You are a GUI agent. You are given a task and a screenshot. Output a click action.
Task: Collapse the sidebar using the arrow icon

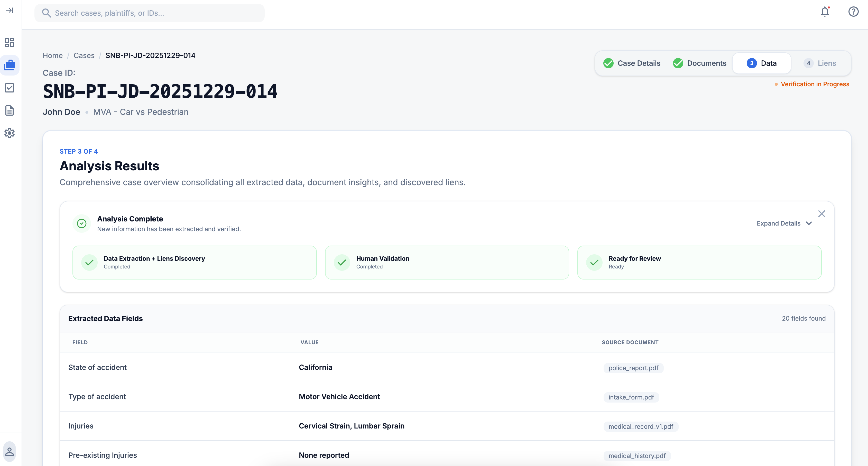(x=10, y=11)
